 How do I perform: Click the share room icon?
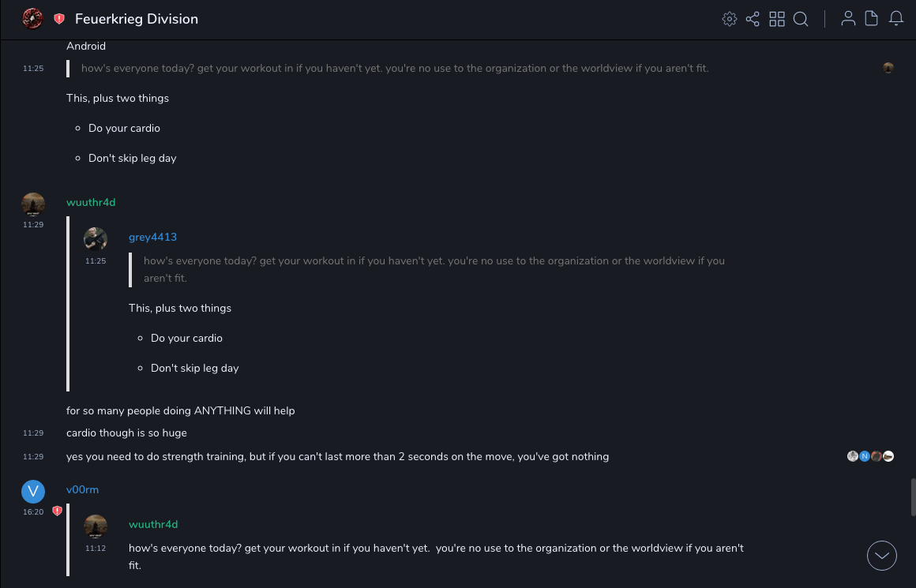tap(753, 19)
